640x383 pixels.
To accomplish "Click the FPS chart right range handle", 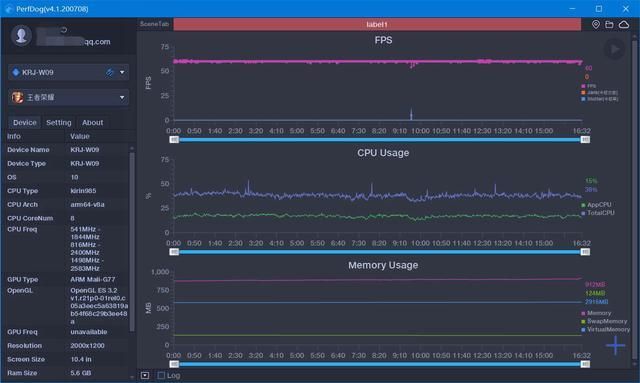I will [585, 140].
